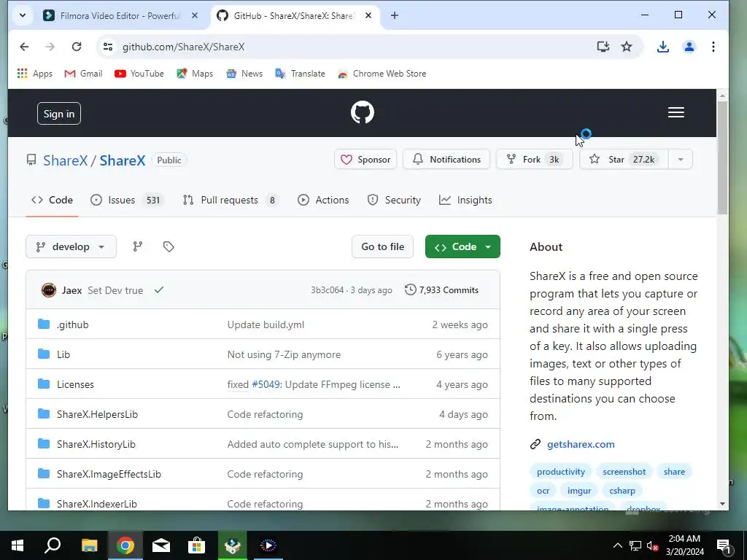
Task: Open the Apps bookmark shortcut
Action: tap(35, 74)
